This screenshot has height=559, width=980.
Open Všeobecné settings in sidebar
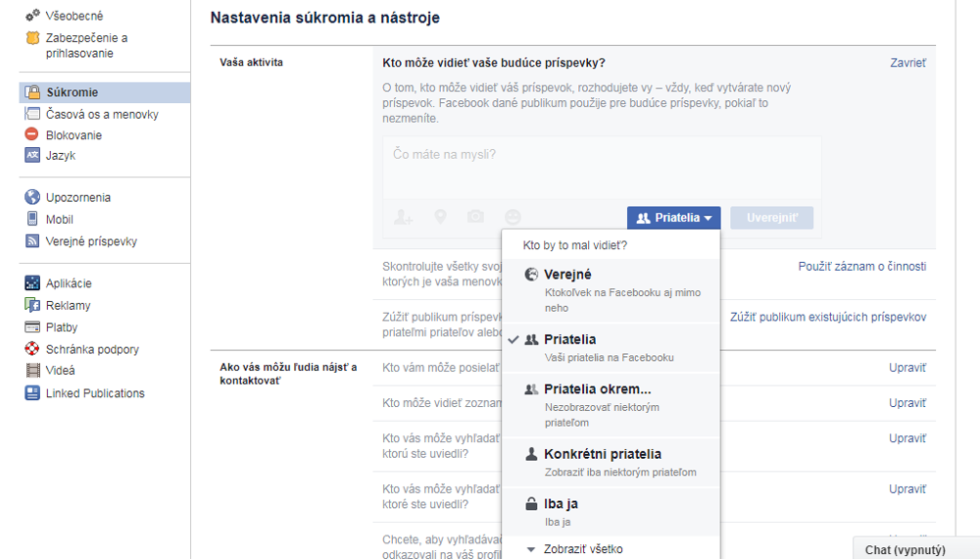(74, 16)
